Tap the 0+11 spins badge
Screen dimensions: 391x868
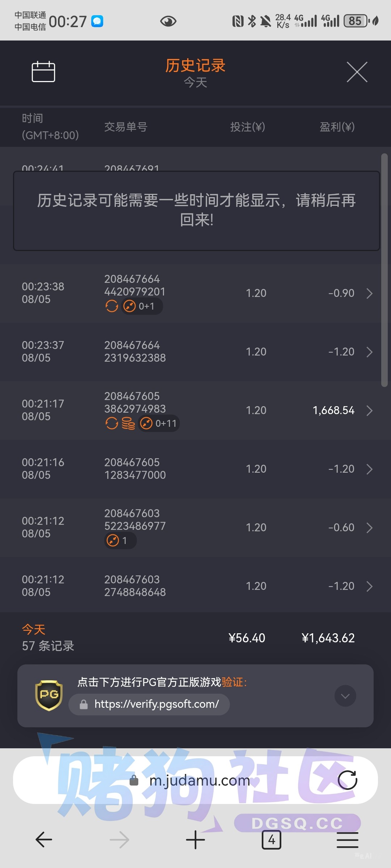pos(159,423)
